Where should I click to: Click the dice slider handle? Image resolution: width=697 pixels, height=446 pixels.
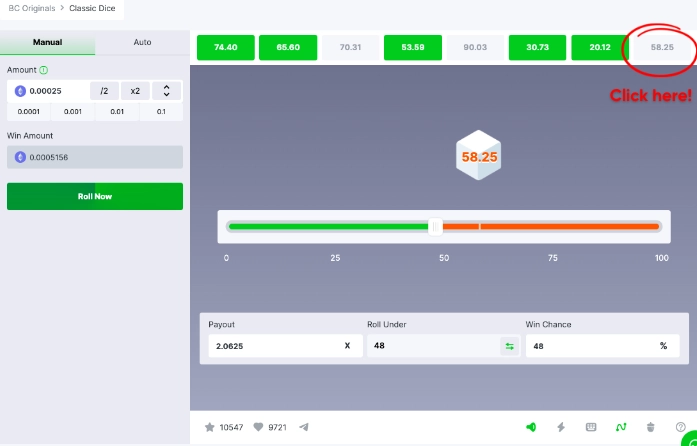pyautogui.click(x=436, y=226)
